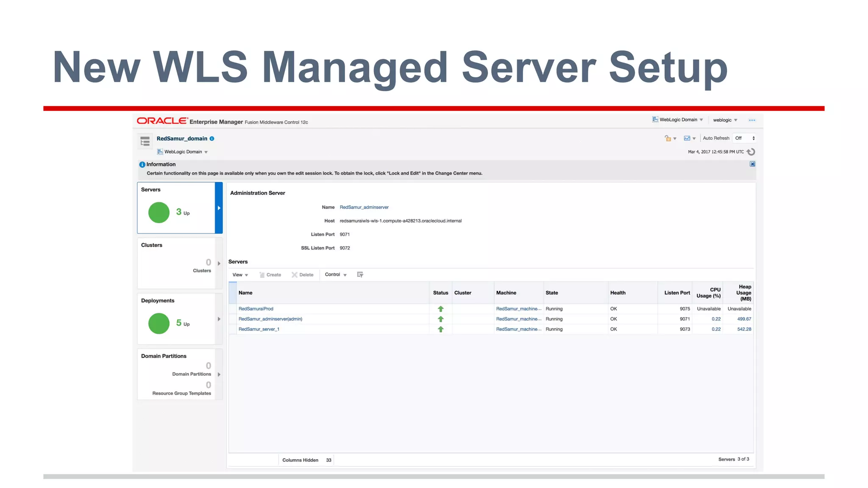Screen dimensions: 868x488
Task: Expand the WebLogic Domain menu below domain name
Action: (x=182, y=152)
